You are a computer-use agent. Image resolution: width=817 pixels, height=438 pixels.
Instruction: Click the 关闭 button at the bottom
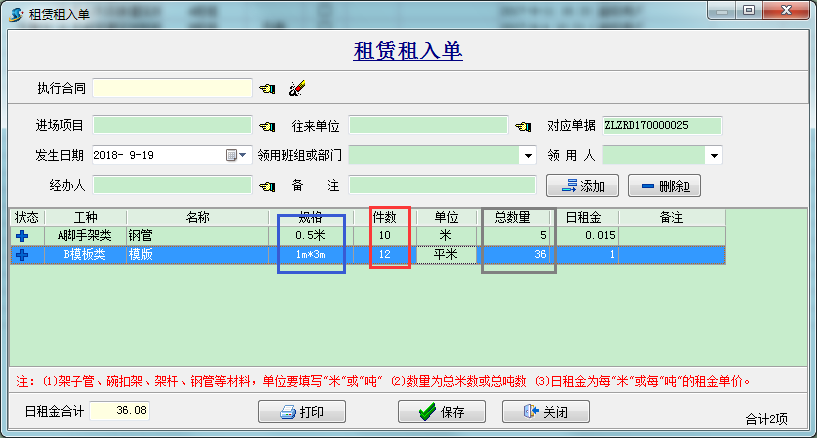point(545,412)
